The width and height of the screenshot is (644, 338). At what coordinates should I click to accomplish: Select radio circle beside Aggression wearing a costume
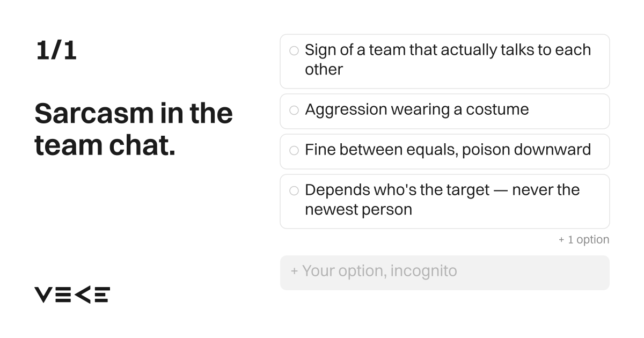[x=294, y=110]
